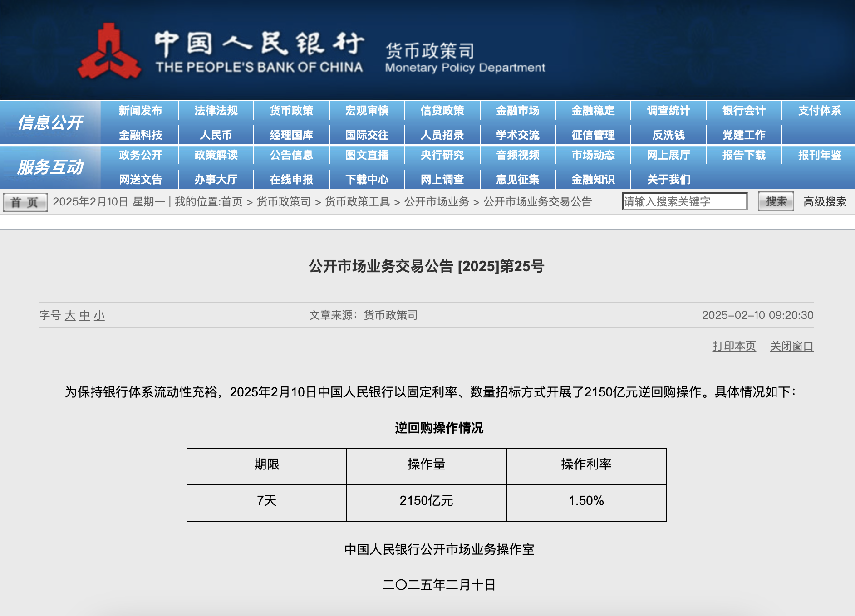Open the 货币政策 menu item
Image resolution: width=855 pixels, height=616 pixels.
pos(291,111)
